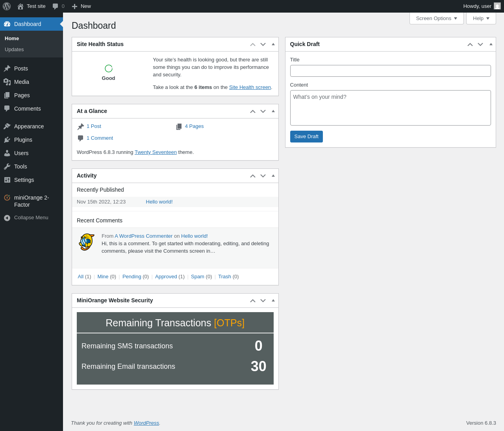Move Quick Draft panel down

(x=480, y=44)
